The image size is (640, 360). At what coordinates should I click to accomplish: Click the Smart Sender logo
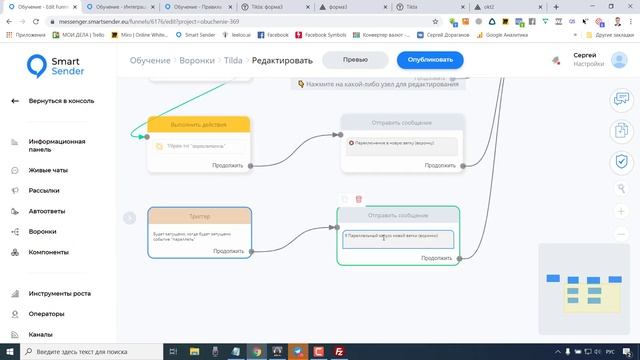click(x=55, y=66)
